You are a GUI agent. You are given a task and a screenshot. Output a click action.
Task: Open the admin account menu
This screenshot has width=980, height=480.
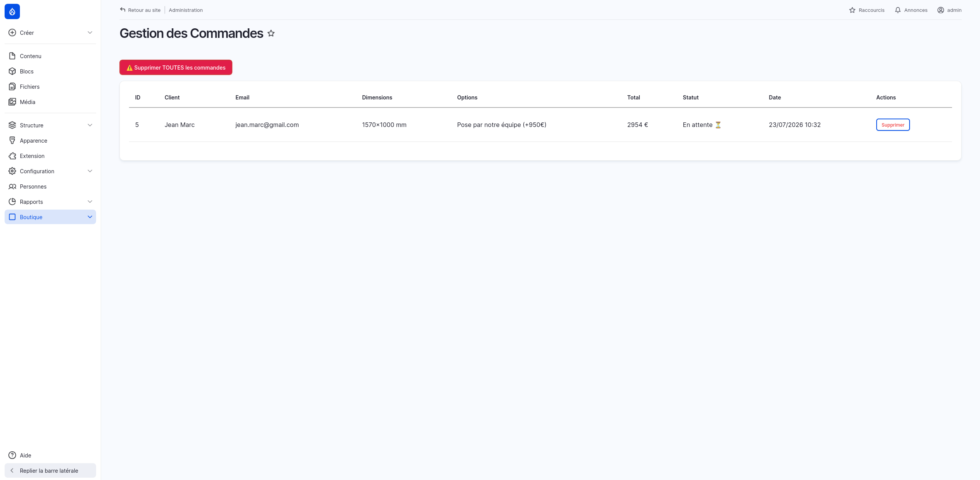[949, 10]
